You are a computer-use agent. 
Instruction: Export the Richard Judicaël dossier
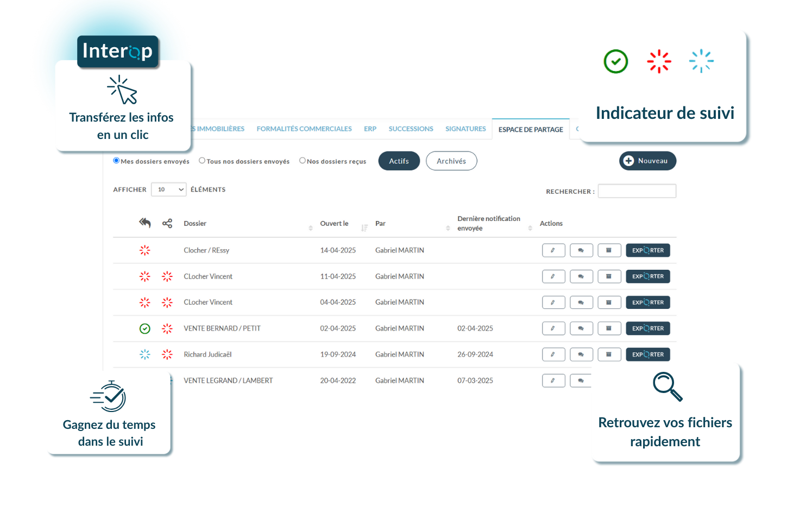[x=647, y=354]
